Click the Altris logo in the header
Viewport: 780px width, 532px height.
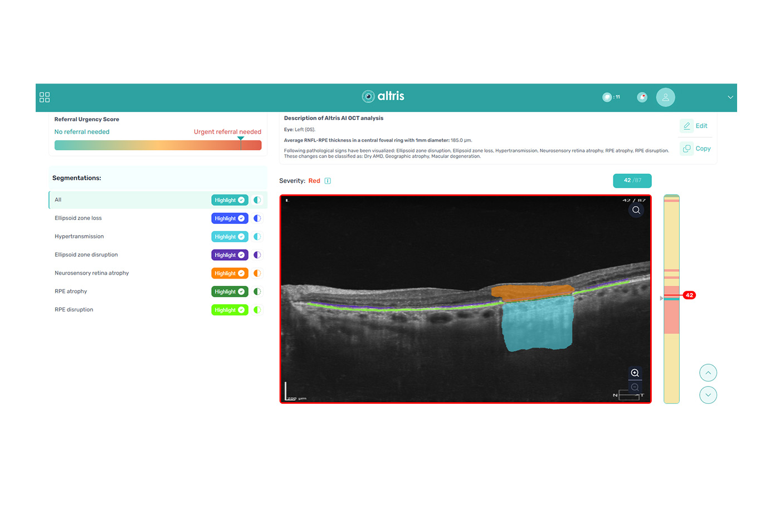(383, 96)
